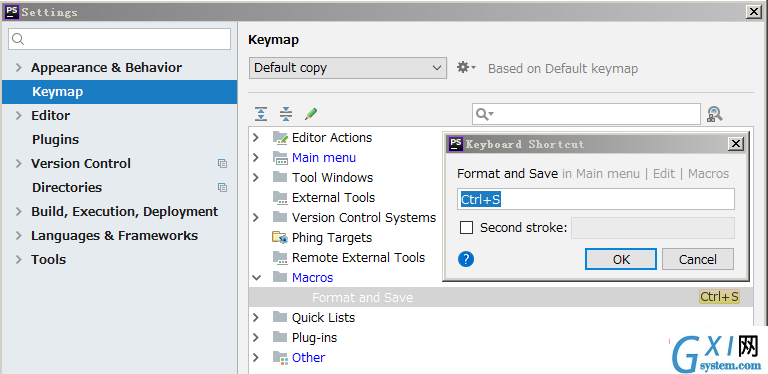Click the Ctrl+S shortcut input field
Viewport: 768px width, 374px height.
click(x=596, y=199)
